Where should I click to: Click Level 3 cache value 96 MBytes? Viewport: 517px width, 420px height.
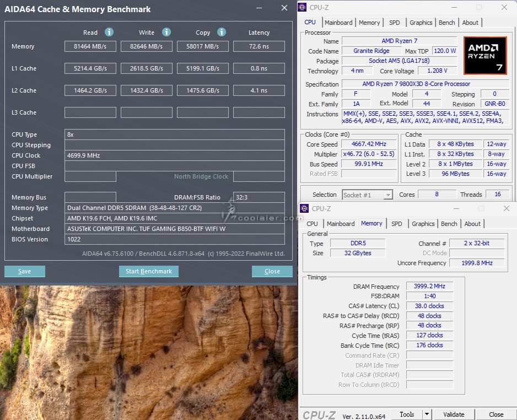(x=455, y=174)
